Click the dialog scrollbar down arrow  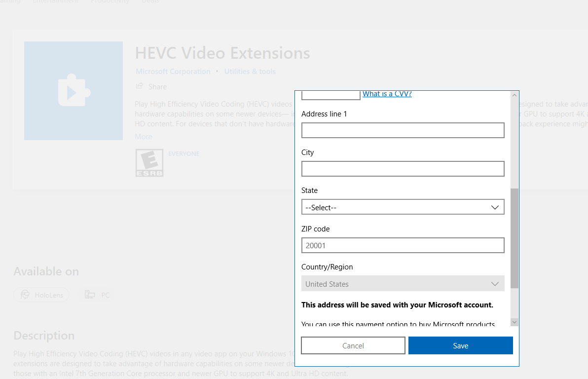(514, 322)
